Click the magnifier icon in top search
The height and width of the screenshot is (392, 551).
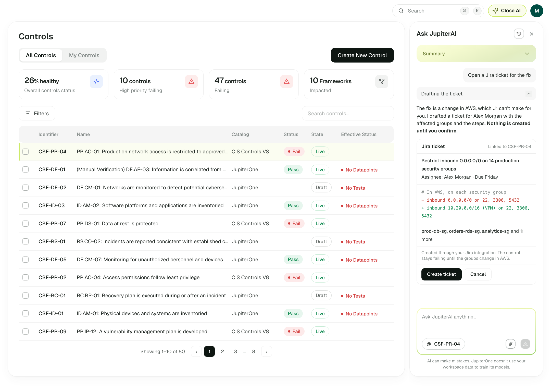click(401, 11)
